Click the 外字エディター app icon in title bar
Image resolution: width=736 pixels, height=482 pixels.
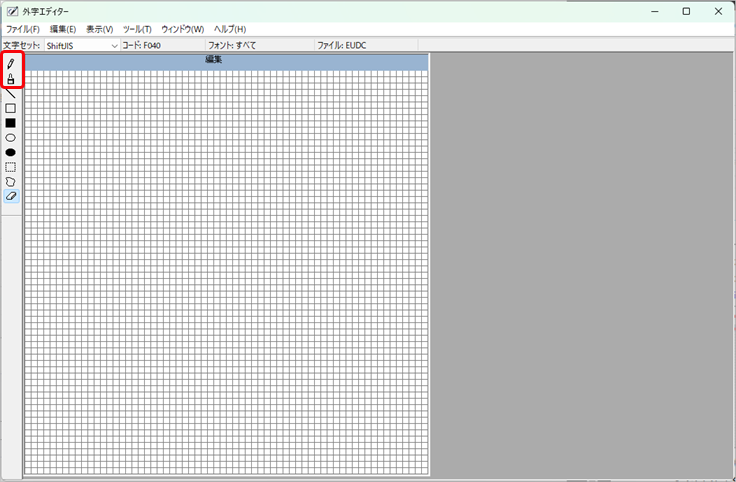12,11
